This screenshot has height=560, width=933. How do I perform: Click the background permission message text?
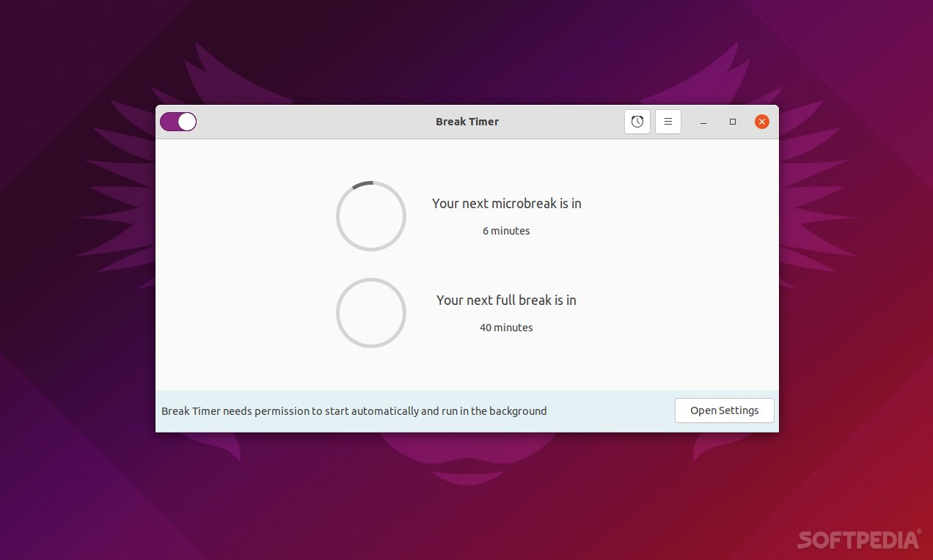tap(354, 410)
